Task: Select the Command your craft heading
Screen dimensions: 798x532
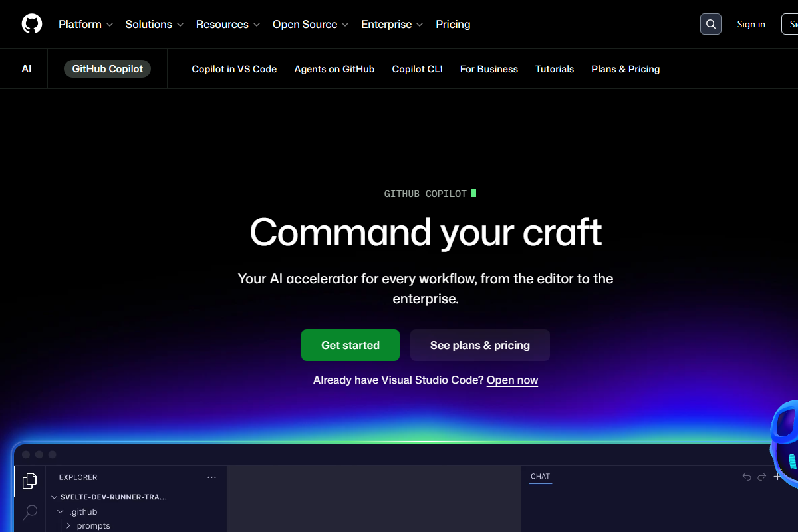Action: [x=426, y=232]
